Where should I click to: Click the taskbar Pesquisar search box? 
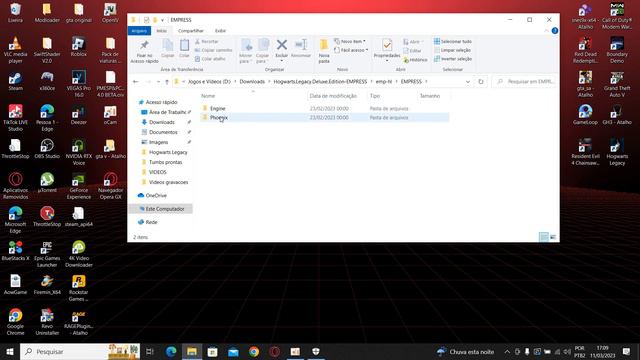click(x=80, y=351)
